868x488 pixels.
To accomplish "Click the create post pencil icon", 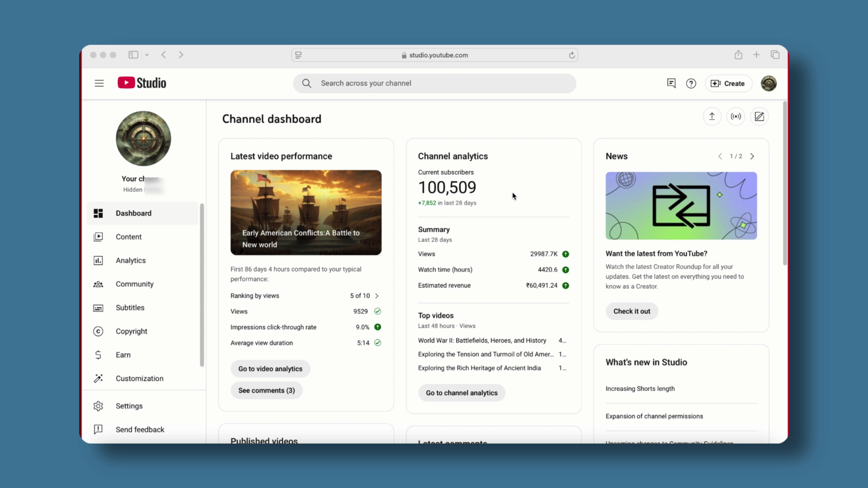I will (x=759, y=117).
